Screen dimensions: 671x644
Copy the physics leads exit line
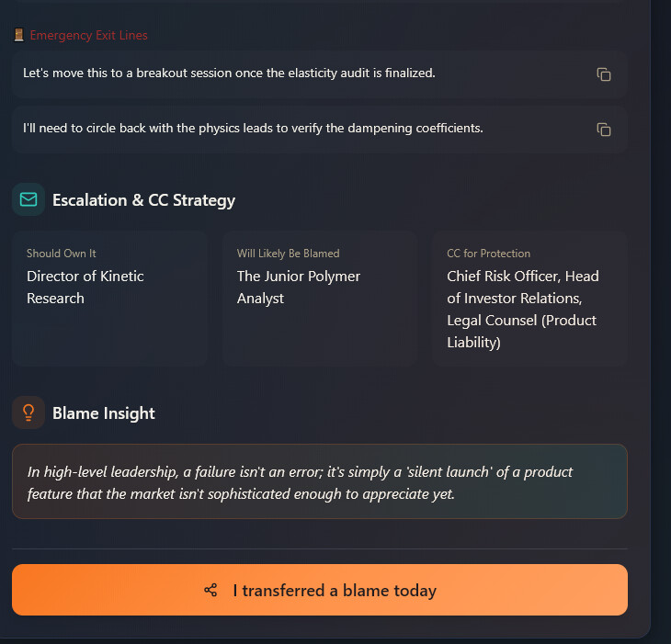coord(604,130)
